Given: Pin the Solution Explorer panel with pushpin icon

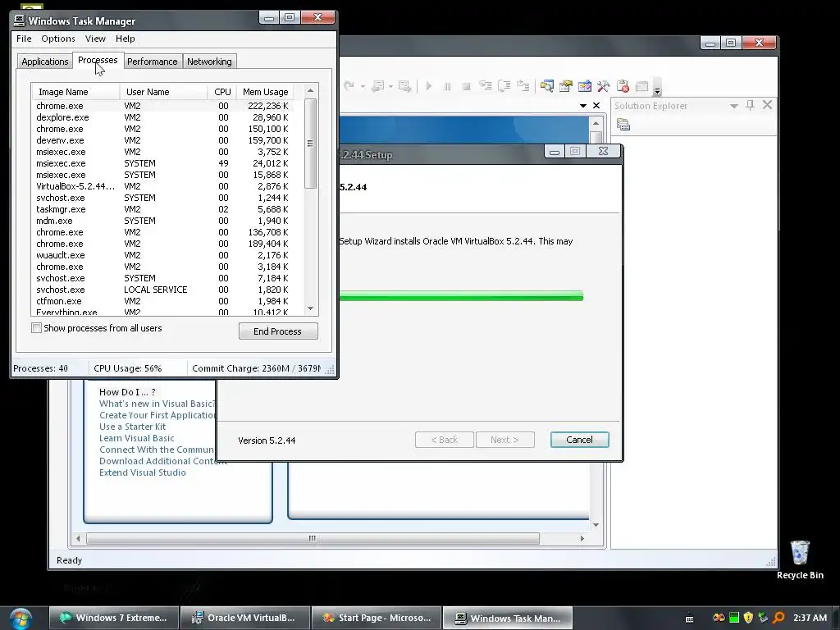Looking at the screenshot, I should click(750, 106).
